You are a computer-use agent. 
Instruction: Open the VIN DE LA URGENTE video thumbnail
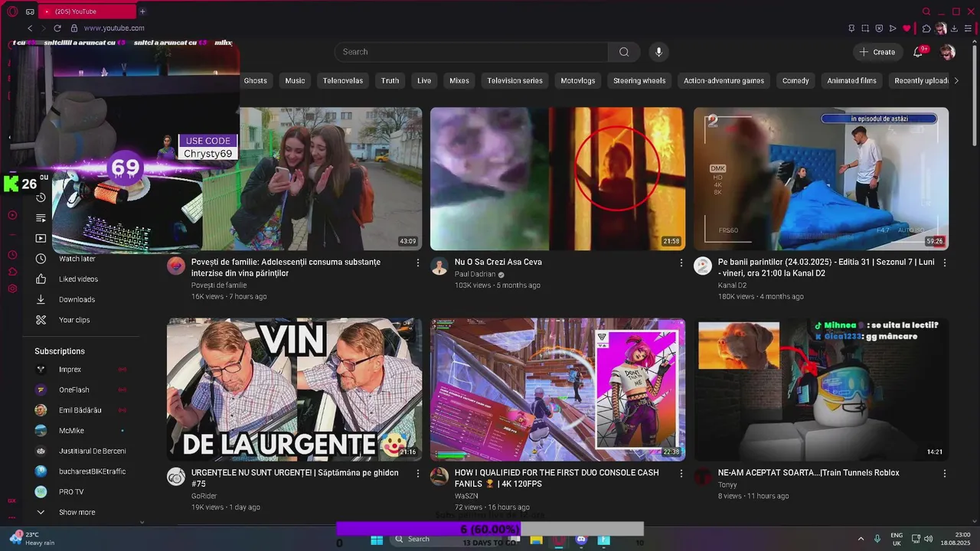[294, 390]
